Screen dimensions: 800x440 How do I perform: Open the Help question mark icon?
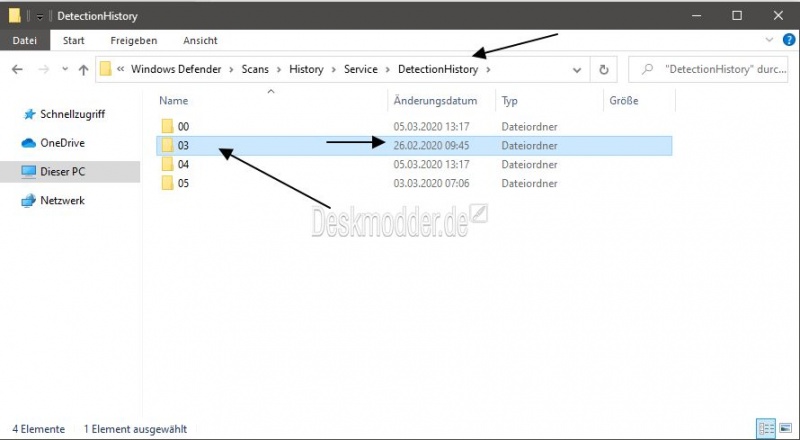pyautogui.click(x=786, y=40)
